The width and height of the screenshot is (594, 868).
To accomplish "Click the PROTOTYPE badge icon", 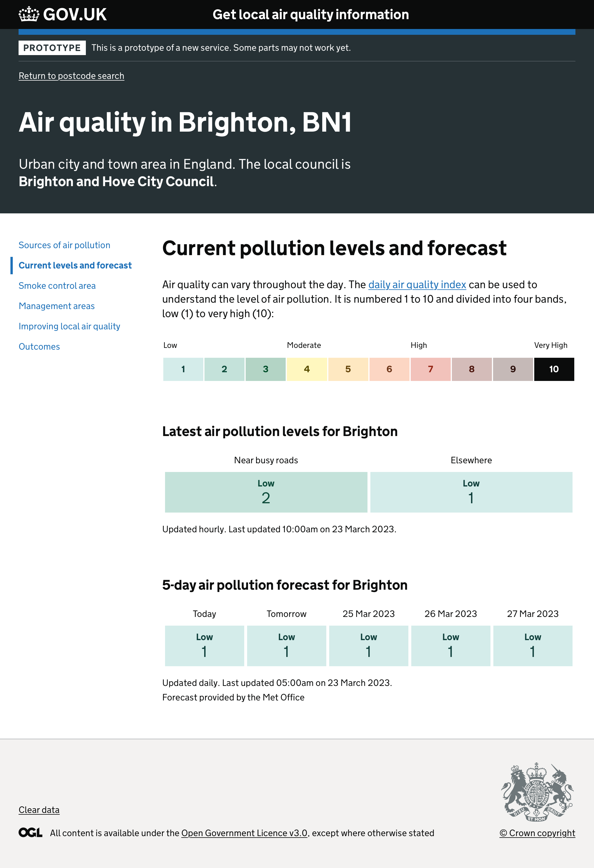I will pos(51,48).
